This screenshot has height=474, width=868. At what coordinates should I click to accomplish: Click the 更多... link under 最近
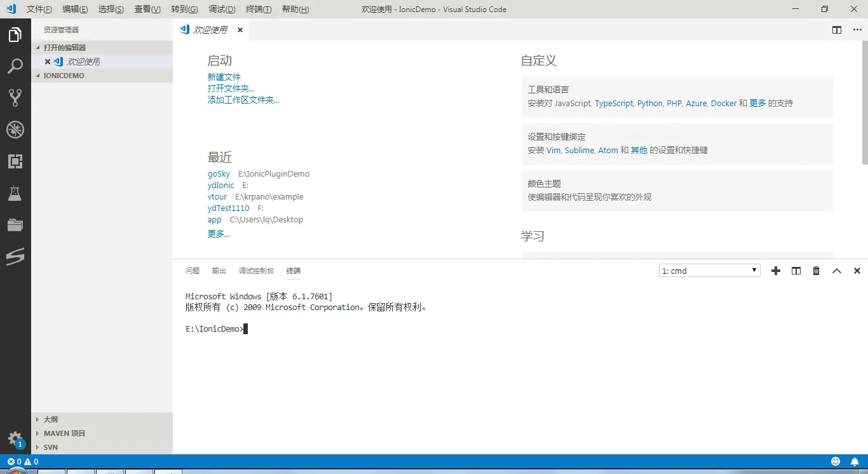click(x=219, y=234)
